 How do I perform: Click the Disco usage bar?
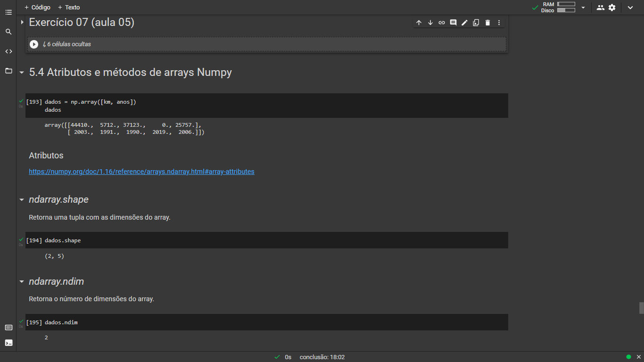click(566, 10)
